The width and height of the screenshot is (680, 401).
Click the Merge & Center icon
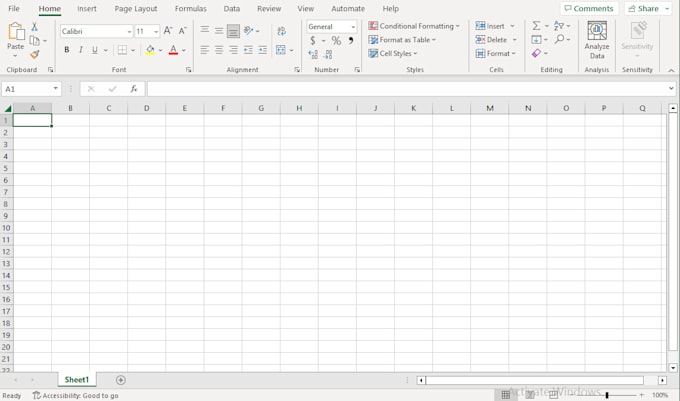pyautogui.click(x=281, y=50)
